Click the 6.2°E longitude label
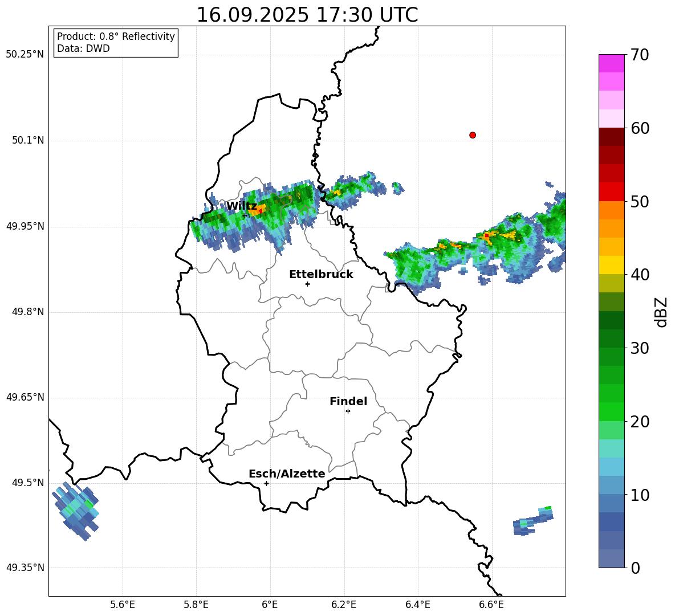The width and height of the screenshot is (675, 616). 344,605
